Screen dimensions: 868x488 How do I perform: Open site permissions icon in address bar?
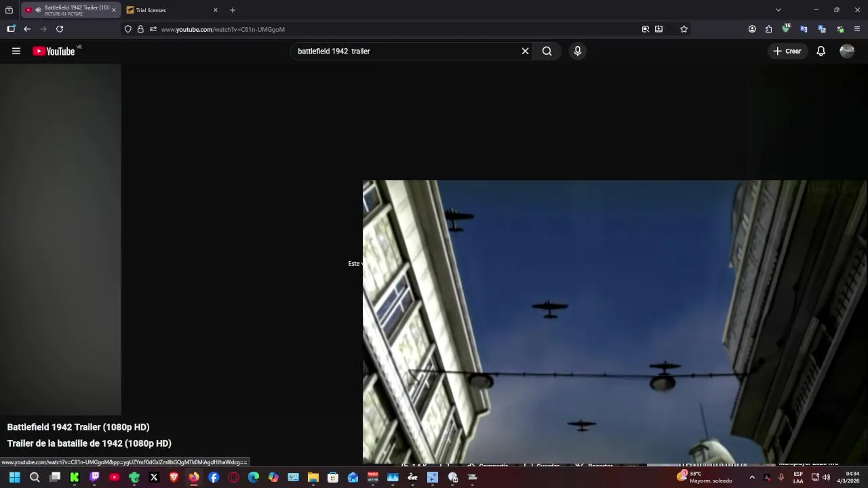153,29
